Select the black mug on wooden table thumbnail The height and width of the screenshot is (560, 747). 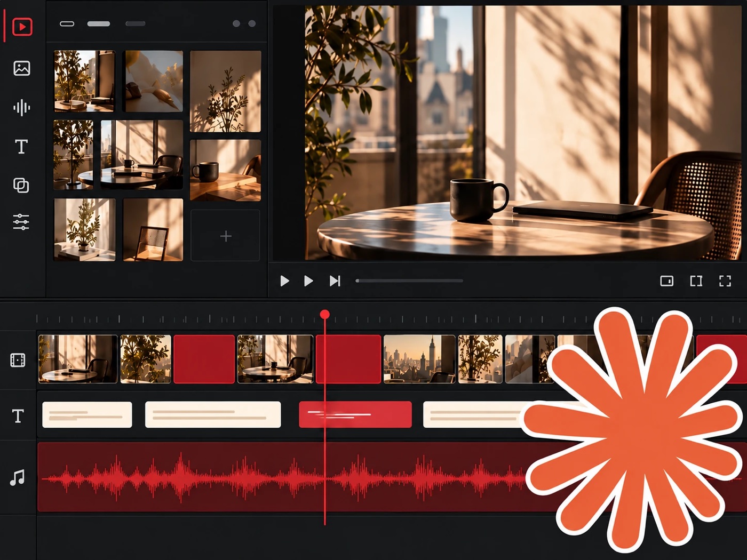click(x=226, y=170)
